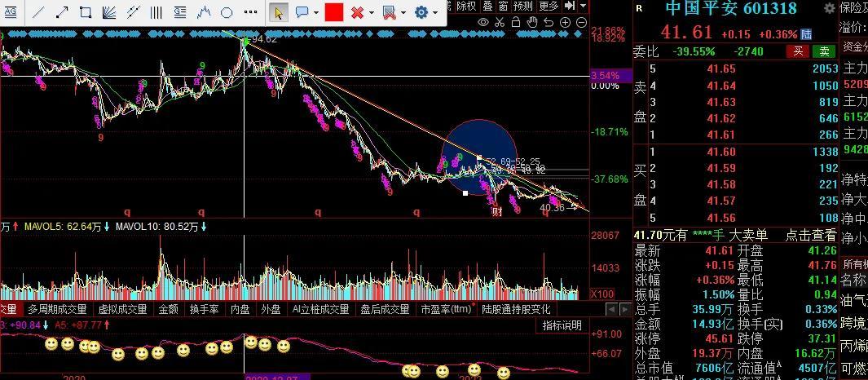868x380 pixels.
Task: Select the straight line drawing tool
Action: 37,12
